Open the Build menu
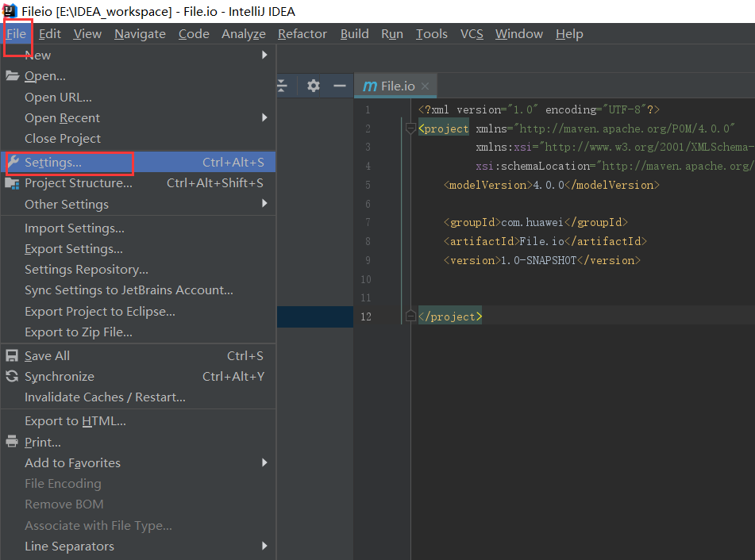Viewport: 755px width, 560px height. coord(355,33)
